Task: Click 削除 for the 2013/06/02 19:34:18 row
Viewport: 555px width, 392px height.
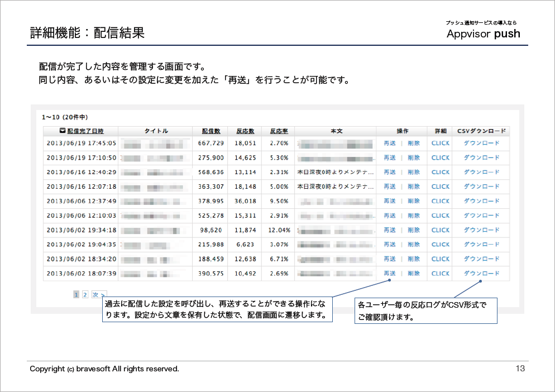Action: pyautogui.click(x=413, y=230)
